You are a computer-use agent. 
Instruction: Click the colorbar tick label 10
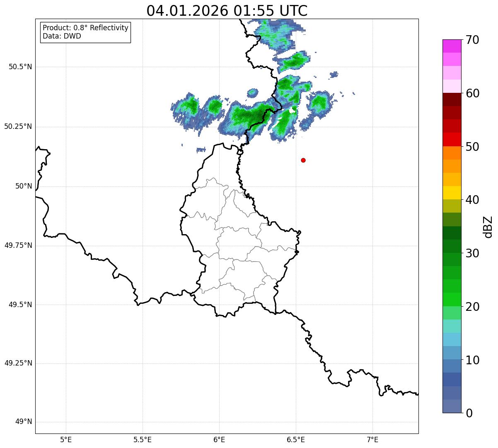tap(473, 360)
